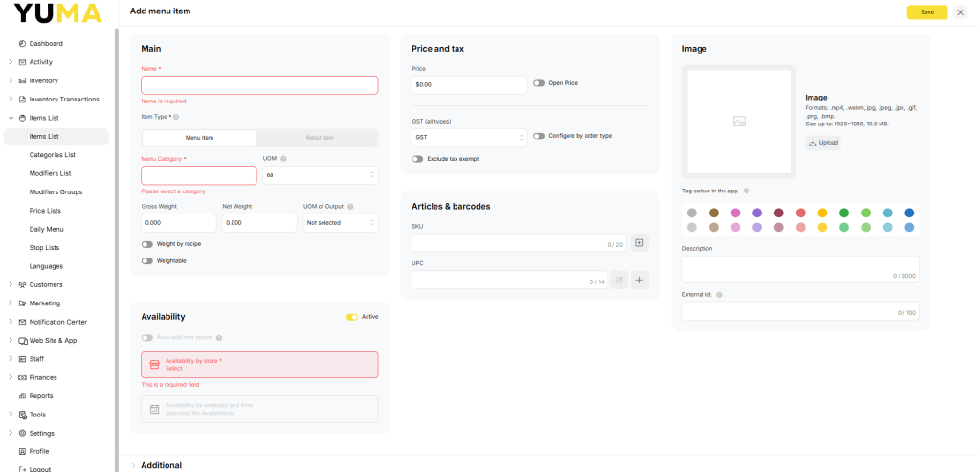Viewport: 980px width, 472px height.
Task: Collapse the Items List sidebar group
Action: click(11, 118)
